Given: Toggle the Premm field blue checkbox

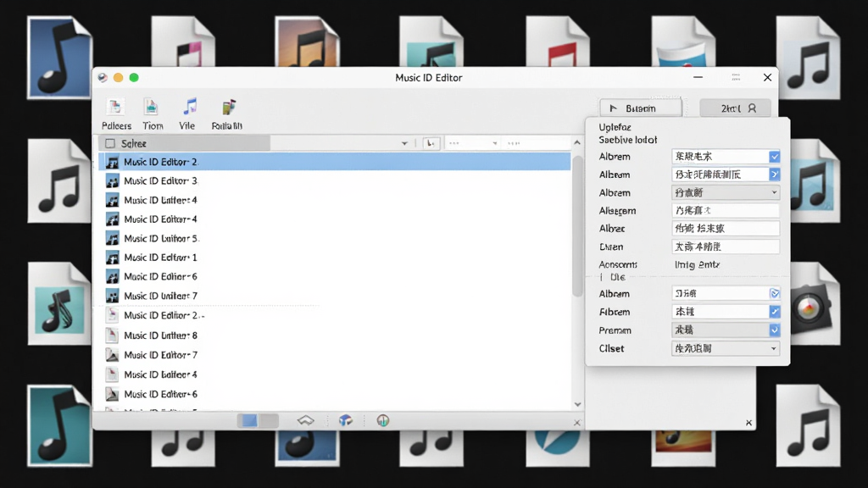Looking at the screenshot, I should [x=775, y=330].
